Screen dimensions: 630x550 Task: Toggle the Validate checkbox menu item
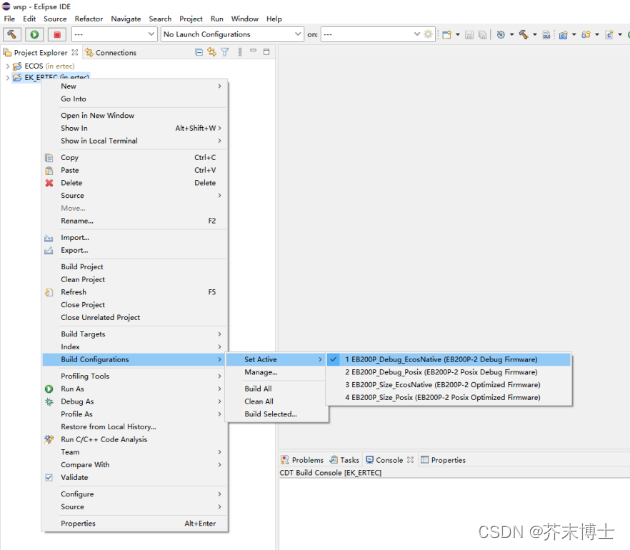pyautogui.click(x=135, y=477)
